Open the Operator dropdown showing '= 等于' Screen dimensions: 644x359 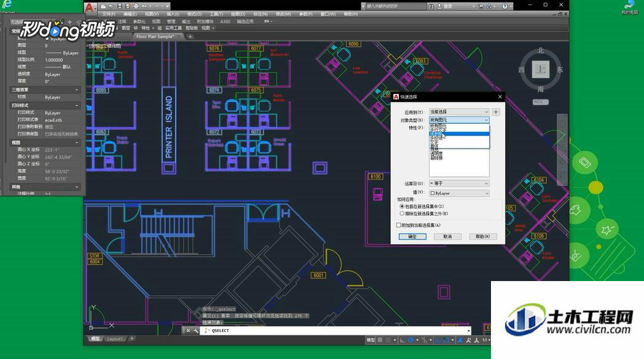click(459, 183)
